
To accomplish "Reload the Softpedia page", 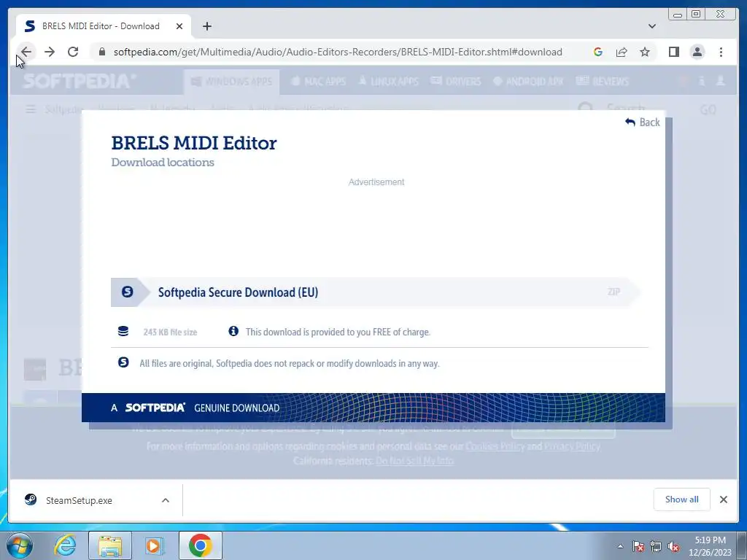I will [x=73, y=52].
